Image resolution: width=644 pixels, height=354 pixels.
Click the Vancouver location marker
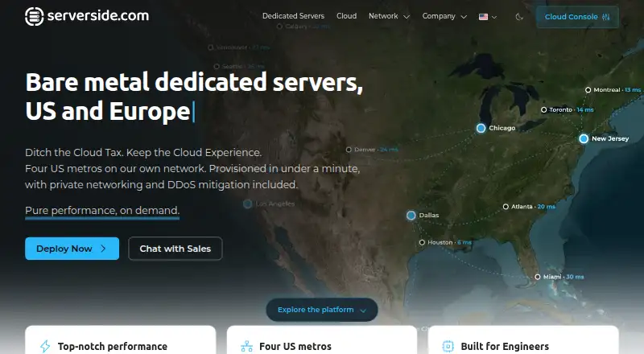click(x=210, y=47)
